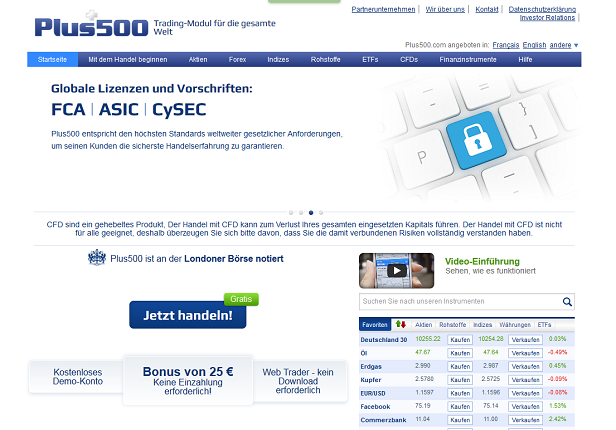
Task: Click Kaufen for Erdgas
Action: click(x=460, y=366)
